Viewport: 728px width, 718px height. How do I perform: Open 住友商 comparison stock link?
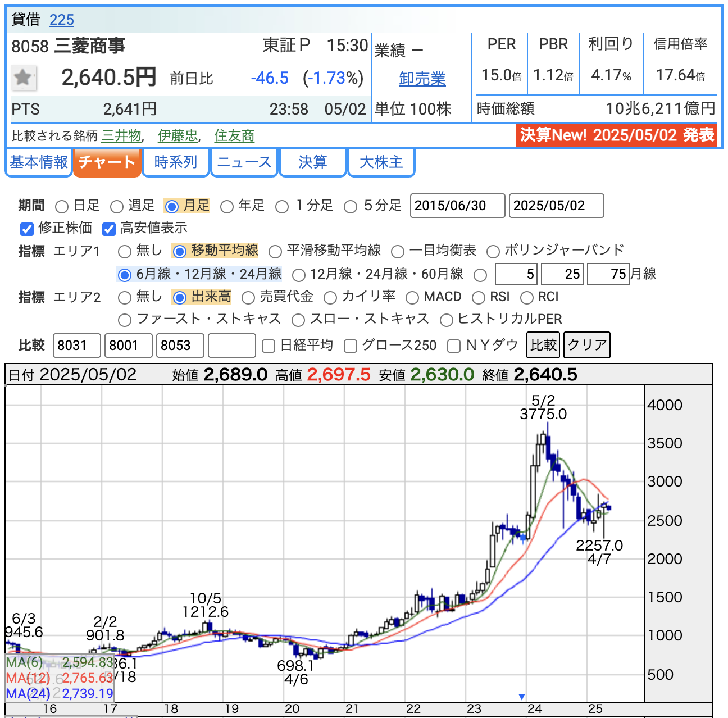pyautogui.click(x=234, y=136)
